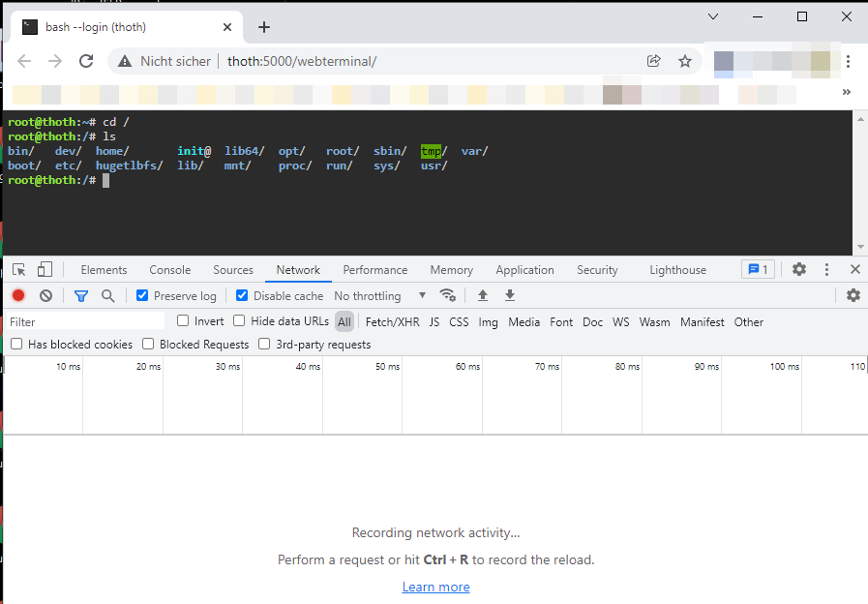868x604 pixels.
Task: Export HAR file download icon
Action: pos(510,295)
